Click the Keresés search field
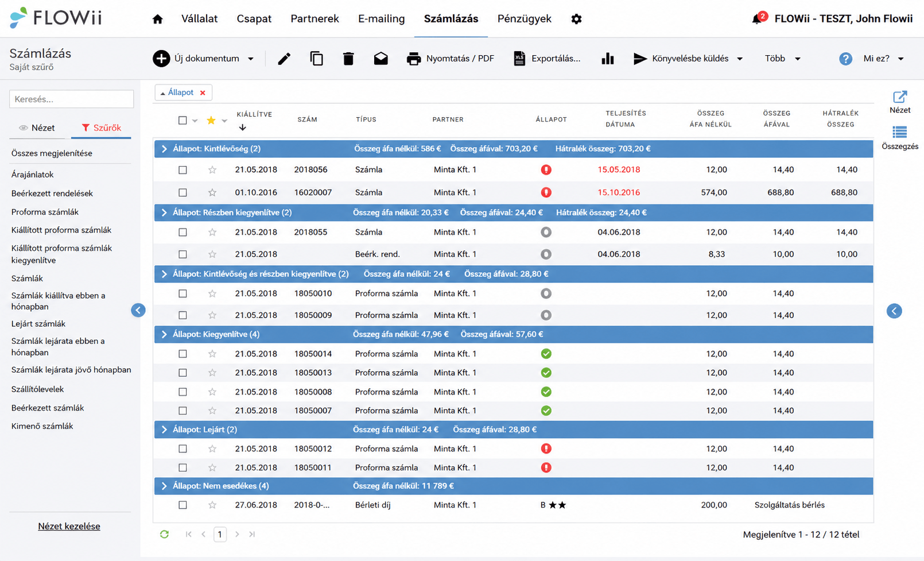 coord(72,99)
